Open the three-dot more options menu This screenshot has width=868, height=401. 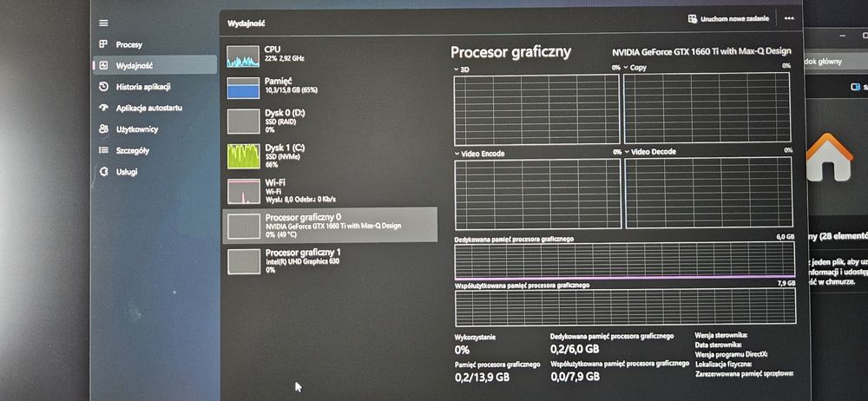tap(789, 19)
